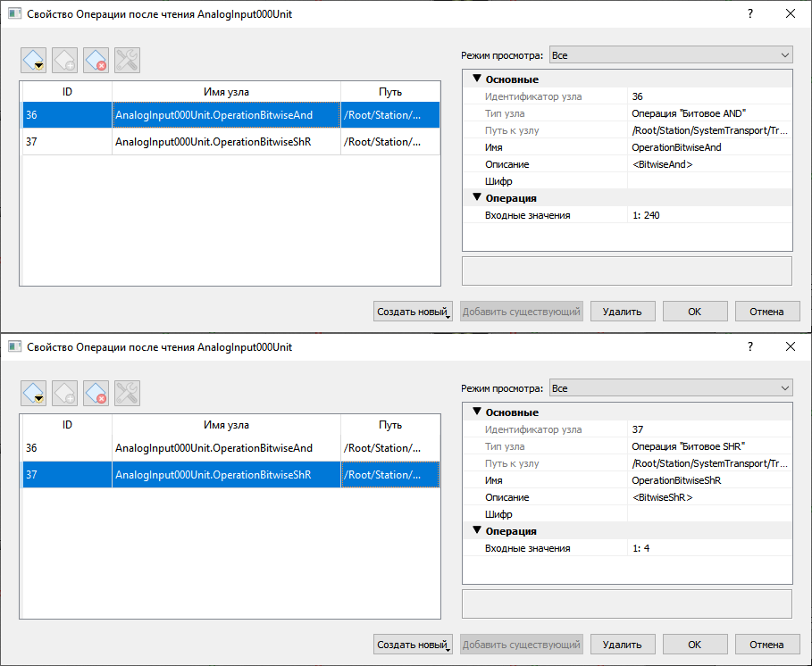The height and width of the screenshot is (666, 812).
Task: Click the create-node icon in the upper dialog
Action: pyautogui.click(x=34, y=60)
